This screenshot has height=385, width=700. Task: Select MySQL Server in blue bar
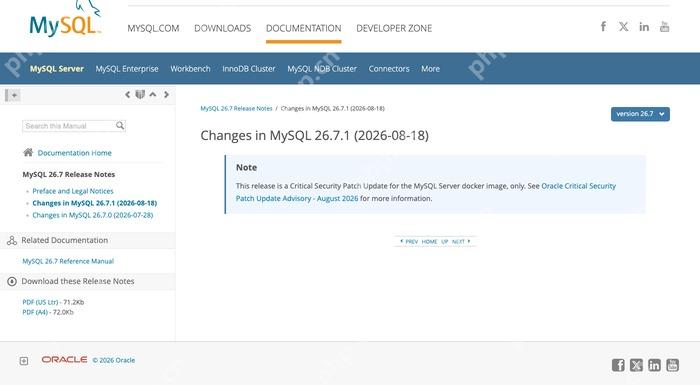coord(57,69)
